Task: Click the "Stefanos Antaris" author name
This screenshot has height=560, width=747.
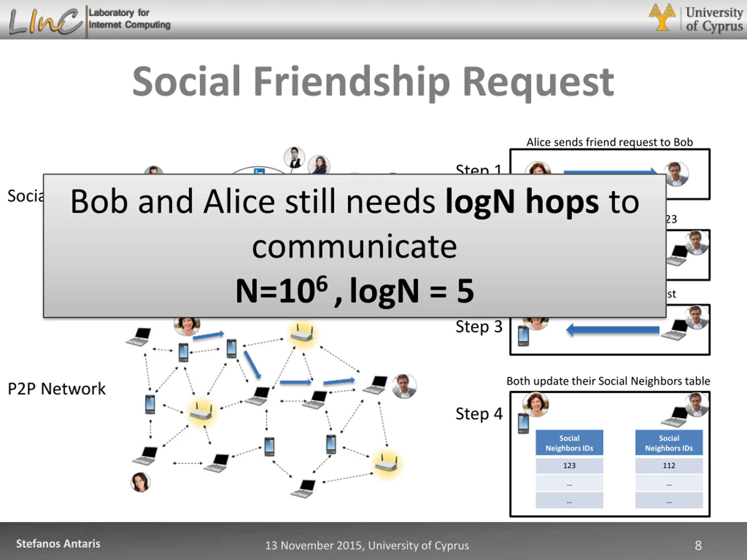Action: 58,544
